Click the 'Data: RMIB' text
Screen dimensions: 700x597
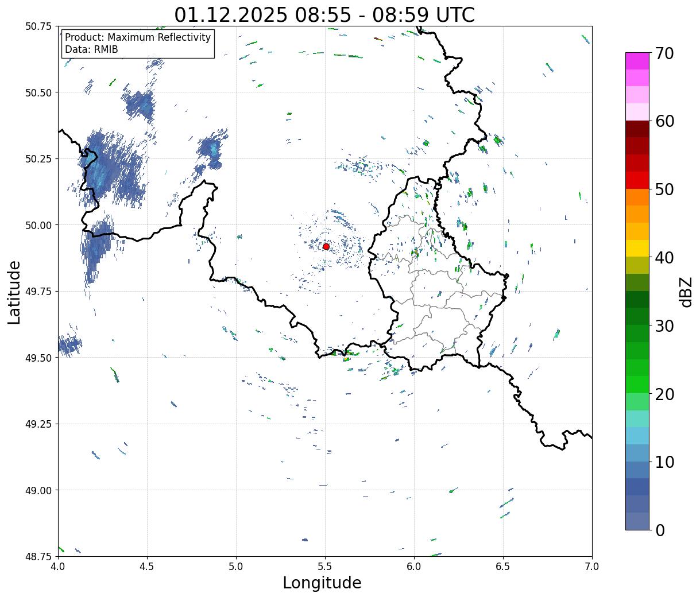click(91, 49)
